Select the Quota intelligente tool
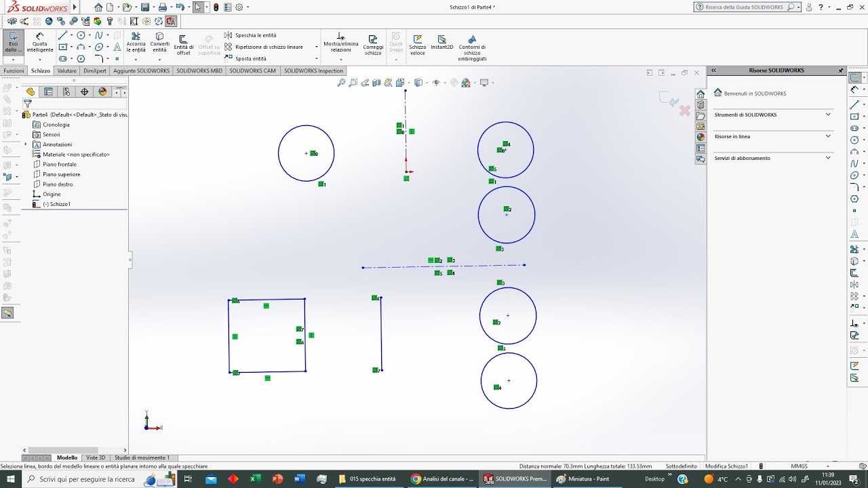The height and width of the screenshot is (488, 868). [x=40, y=42]
